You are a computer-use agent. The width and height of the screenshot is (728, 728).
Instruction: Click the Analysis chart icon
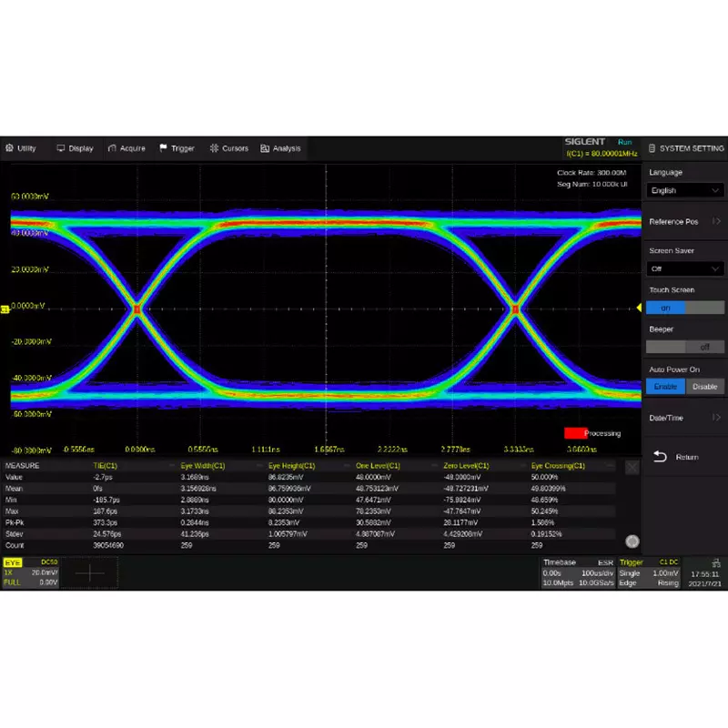point(265,148)
